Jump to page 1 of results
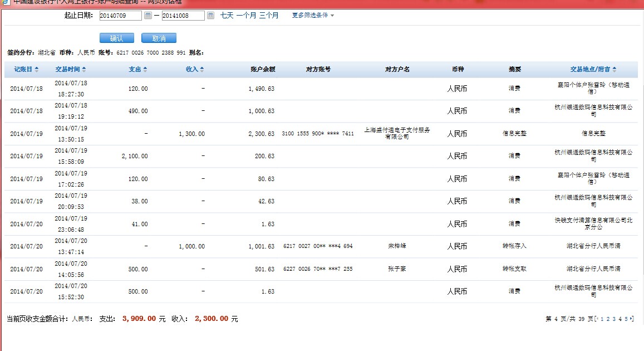644x351 pixels. 602,319
